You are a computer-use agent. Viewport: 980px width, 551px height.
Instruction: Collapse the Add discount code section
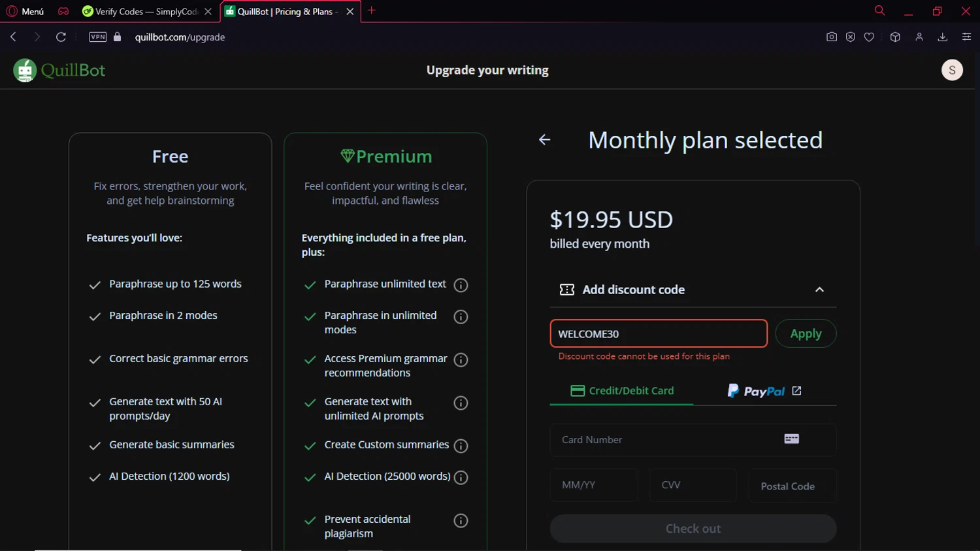(x=819, y=290)
